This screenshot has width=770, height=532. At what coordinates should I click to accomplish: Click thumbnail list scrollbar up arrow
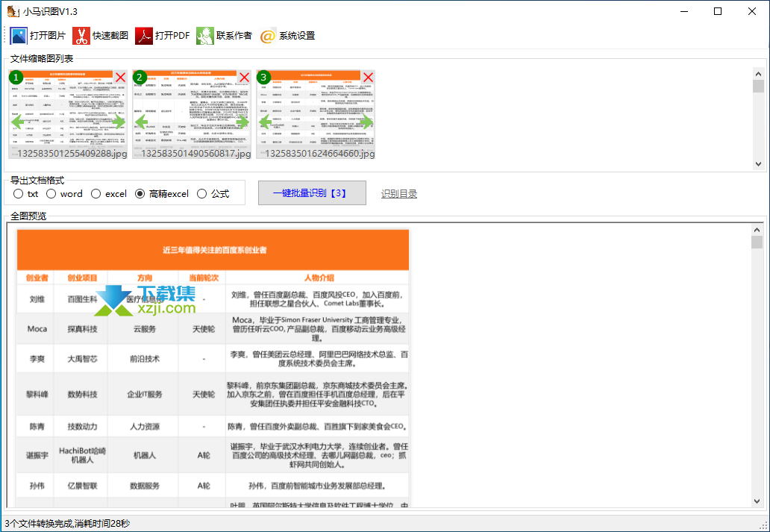(758, 74)
